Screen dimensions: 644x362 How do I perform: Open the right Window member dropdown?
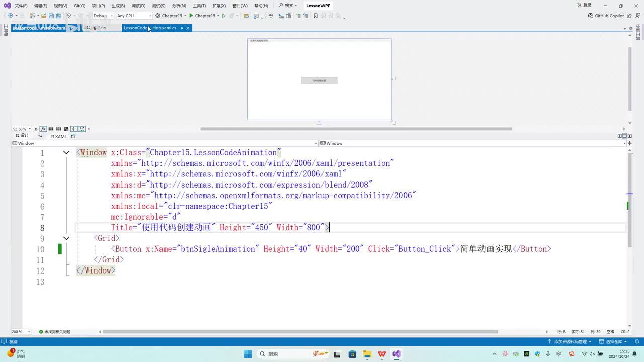(473, 143)
